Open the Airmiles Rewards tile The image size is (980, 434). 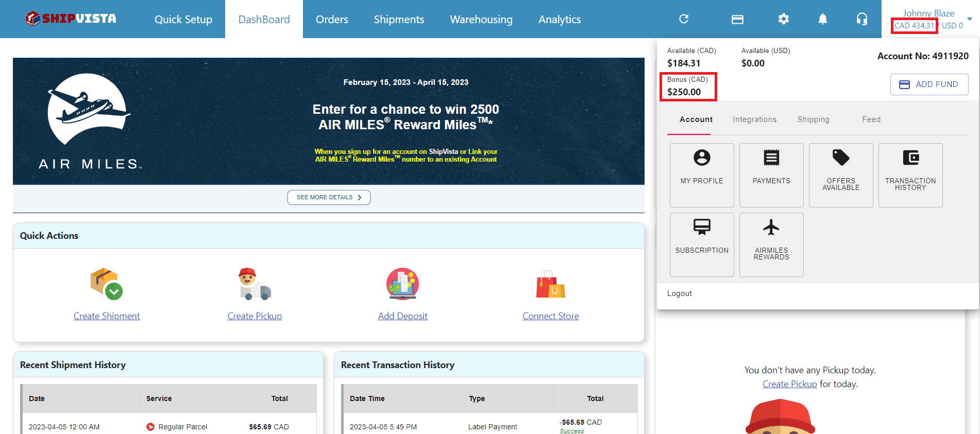tap(771, 245)
